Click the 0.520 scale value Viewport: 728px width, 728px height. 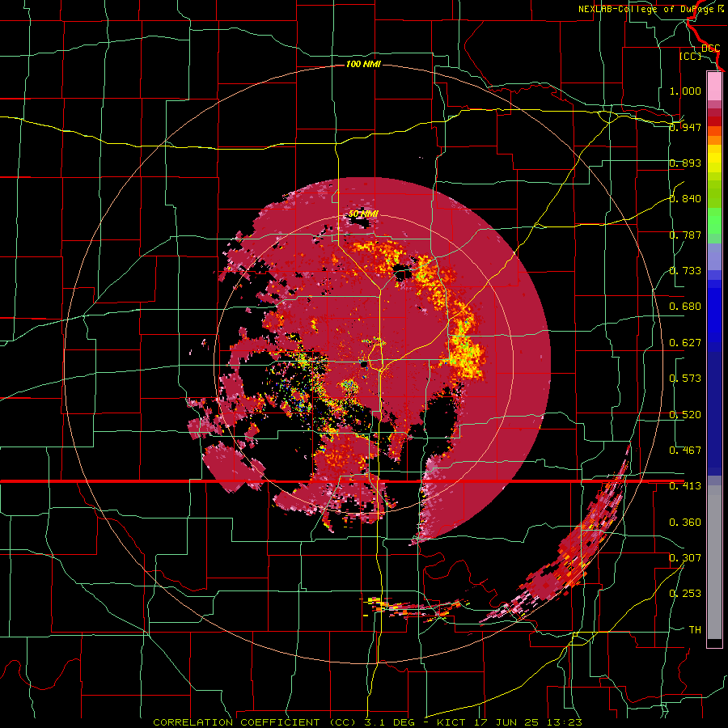(x=685, y=415)
